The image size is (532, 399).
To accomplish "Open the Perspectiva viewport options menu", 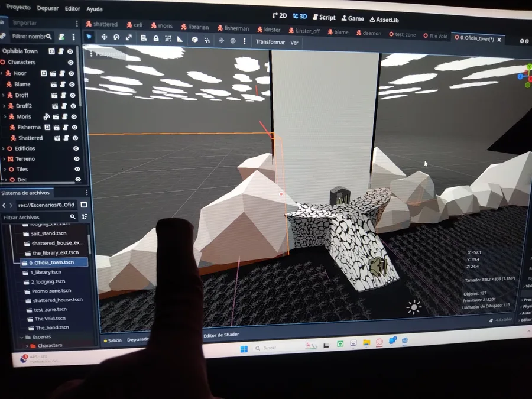I will point(107,54).
